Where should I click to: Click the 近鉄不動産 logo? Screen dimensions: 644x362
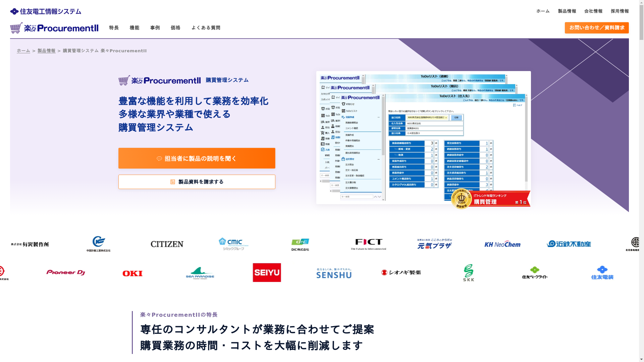pyautogui.click(x=569, y=244)
